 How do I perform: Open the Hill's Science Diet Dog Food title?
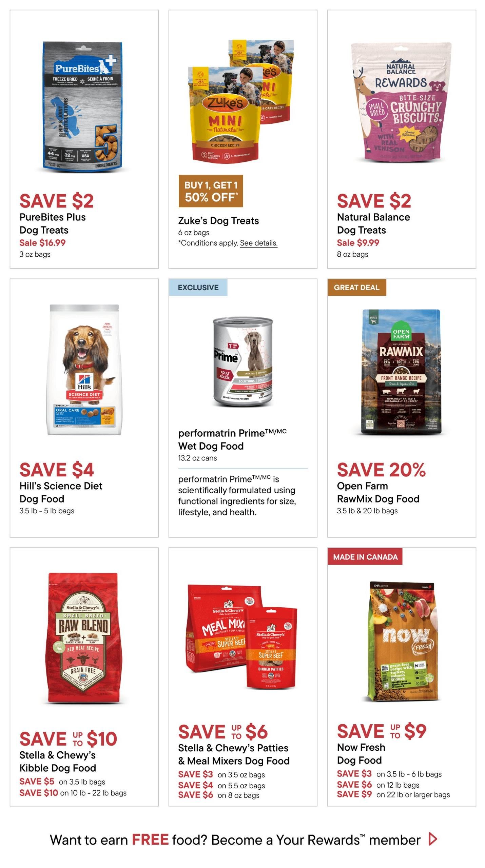61,492
